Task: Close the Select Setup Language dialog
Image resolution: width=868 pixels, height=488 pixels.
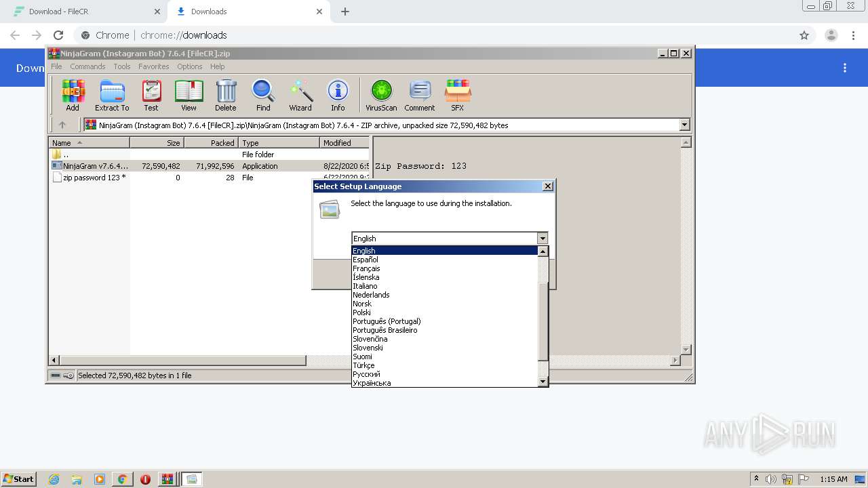Action: (548, 186)
